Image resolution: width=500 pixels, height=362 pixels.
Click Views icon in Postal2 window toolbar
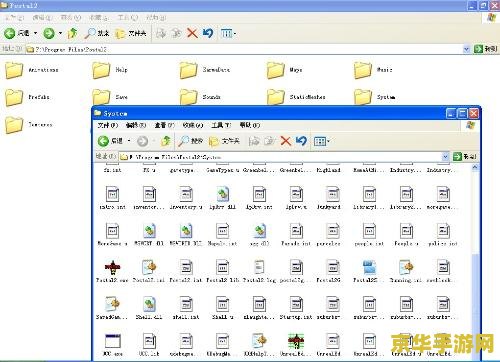(x=226, y=33)
